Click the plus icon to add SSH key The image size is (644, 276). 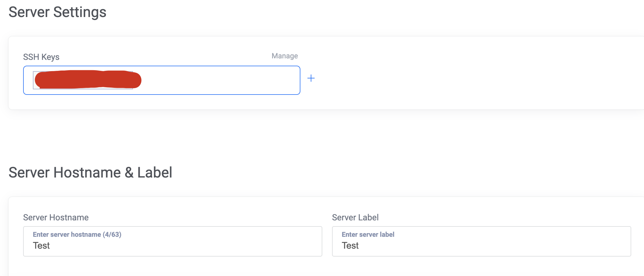pos(311,78)
